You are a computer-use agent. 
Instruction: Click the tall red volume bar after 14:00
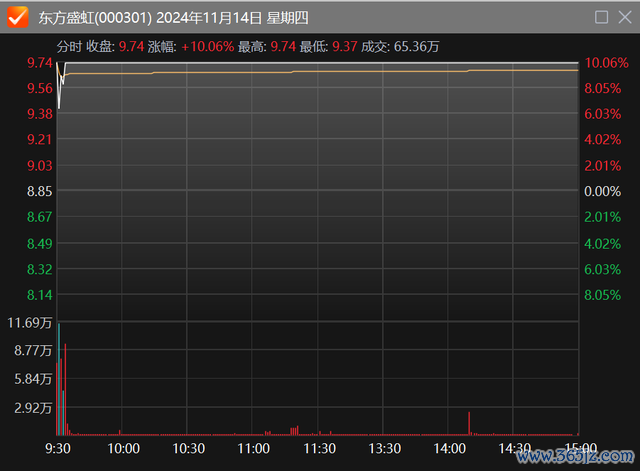tap(469, 423)
